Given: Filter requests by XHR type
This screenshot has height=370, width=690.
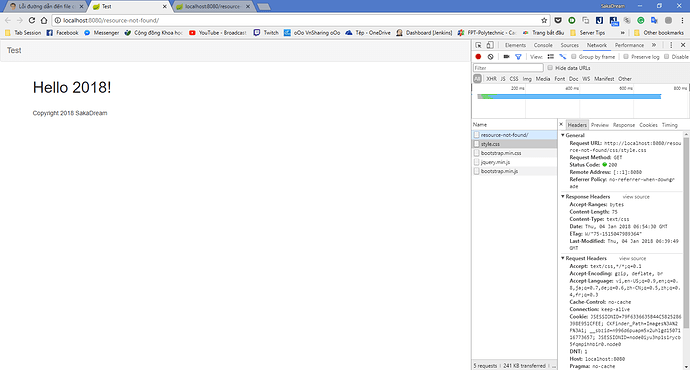Looking at the screenshot, I should tap(491, 79).
